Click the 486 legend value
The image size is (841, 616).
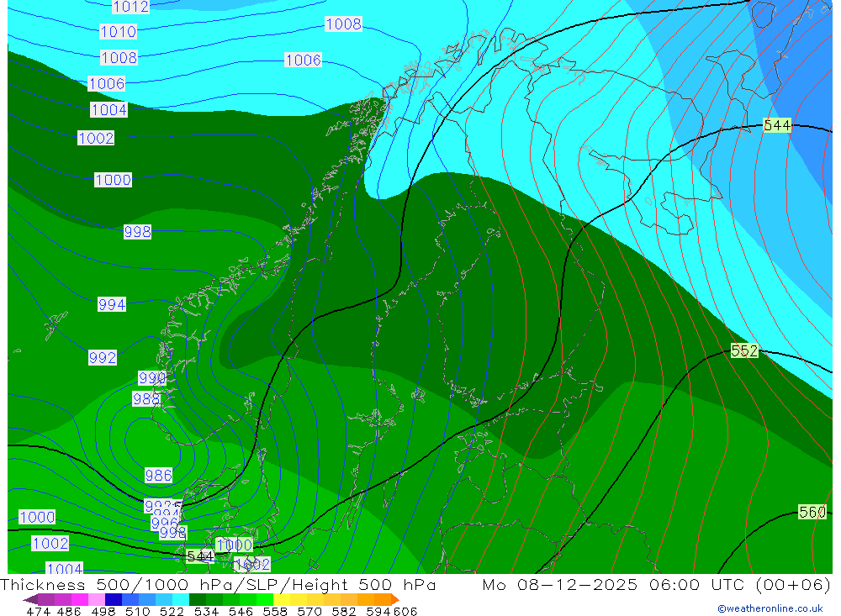pos(69,611)
